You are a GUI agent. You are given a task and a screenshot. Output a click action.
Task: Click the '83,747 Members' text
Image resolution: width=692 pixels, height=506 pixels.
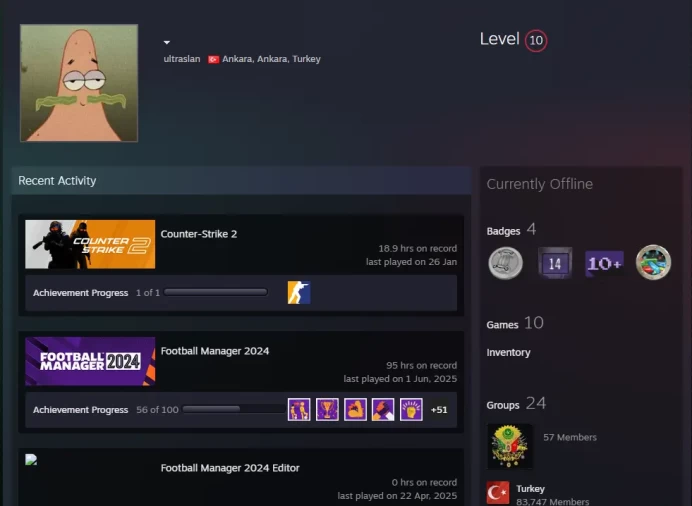click(x=553, y=502)
